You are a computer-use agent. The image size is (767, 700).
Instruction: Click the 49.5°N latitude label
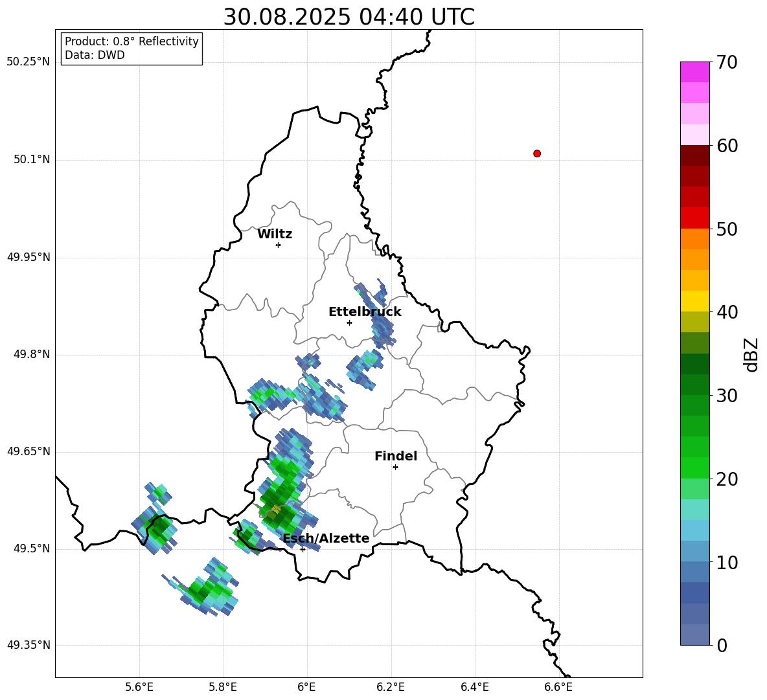click(x=32, y=549)
